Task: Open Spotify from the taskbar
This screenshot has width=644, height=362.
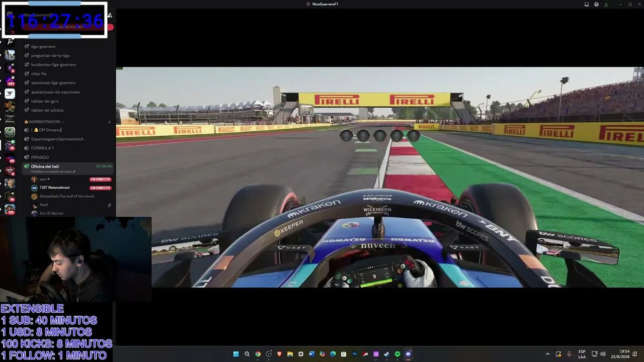Action: point(397,354)
